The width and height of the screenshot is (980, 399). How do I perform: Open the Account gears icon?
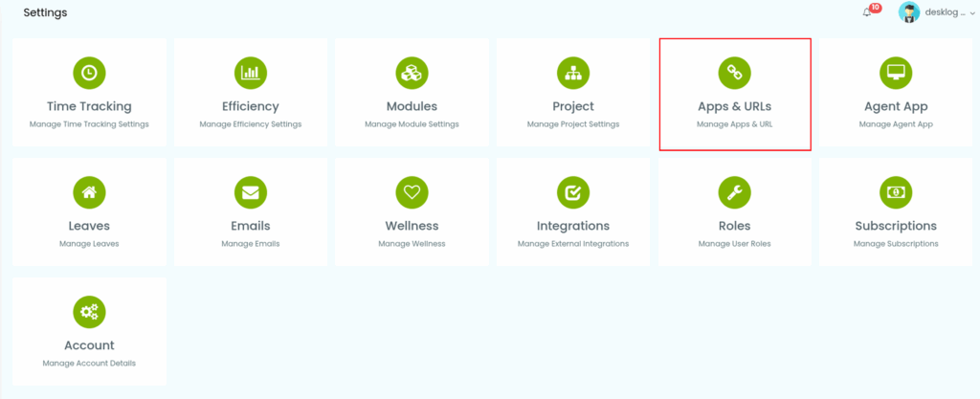pyautogui.click(x=89, y=311)
